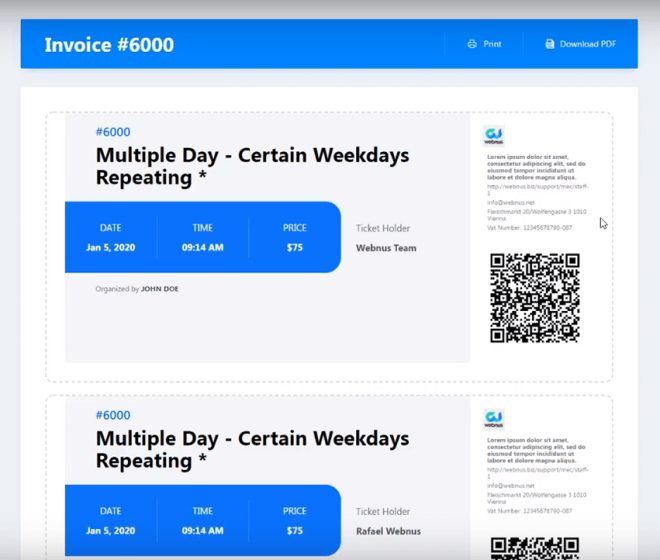Click price $75 on Rafael Webnus ticket
660x560 pixels.
(x=295, y=531)
